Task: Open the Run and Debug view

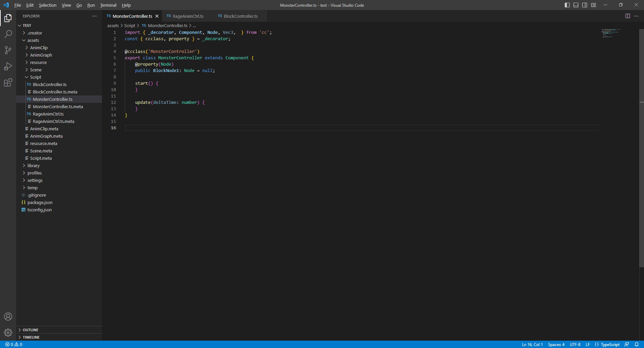Action: [8, 66]
